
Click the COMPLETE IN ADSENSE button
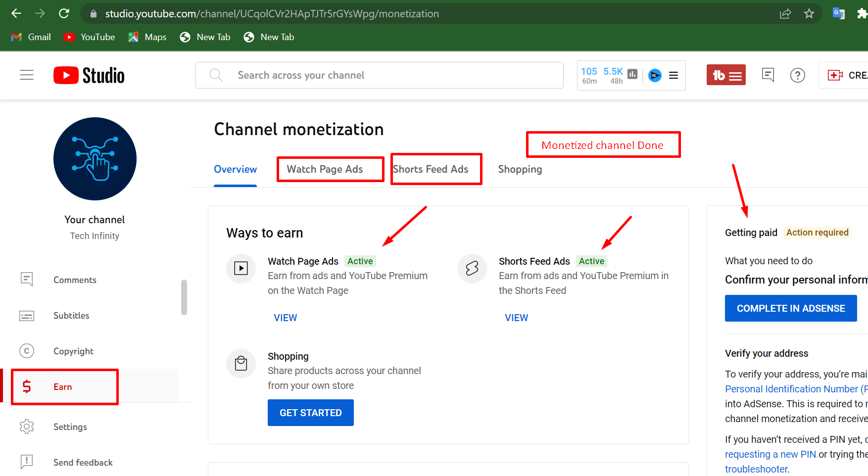(x=790, y=308)
